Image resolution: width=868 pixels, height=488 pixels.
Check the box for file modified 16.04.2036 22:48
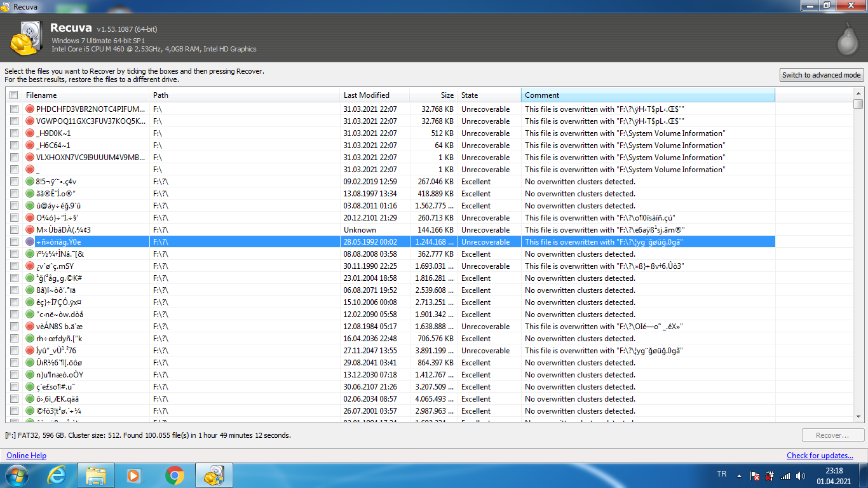13,339
